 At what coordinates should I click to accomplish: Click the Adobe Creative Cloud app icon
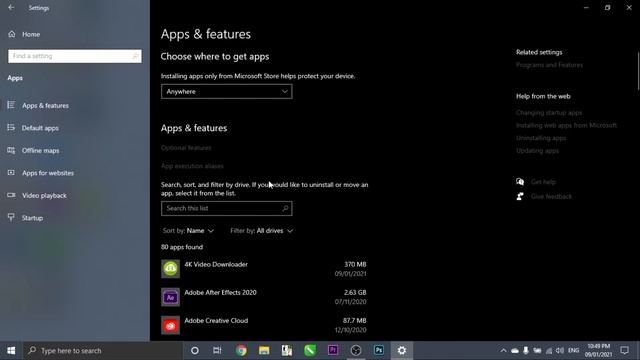(170, 325)
